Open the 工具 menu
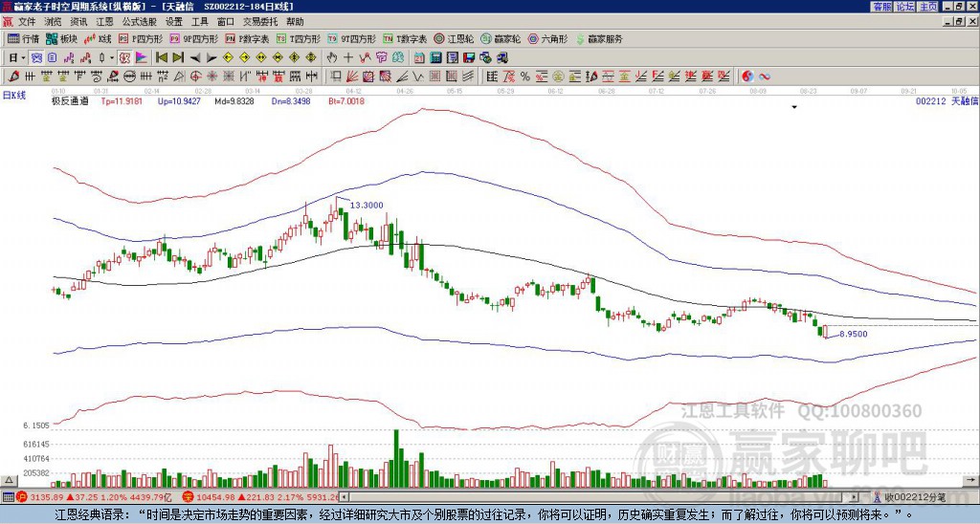The height and width of the screenshot is (524, 980). pyautogui.click(x=200, y=22)
